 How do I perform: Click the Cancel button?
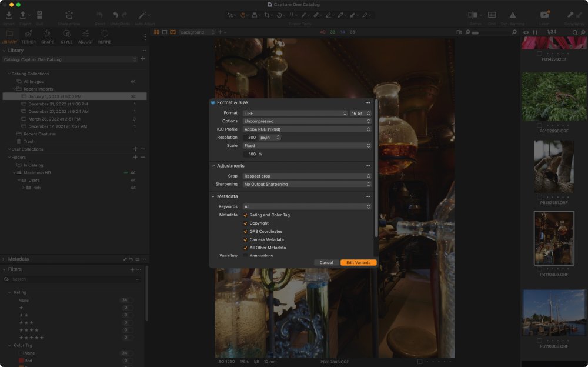click(326, 263)
